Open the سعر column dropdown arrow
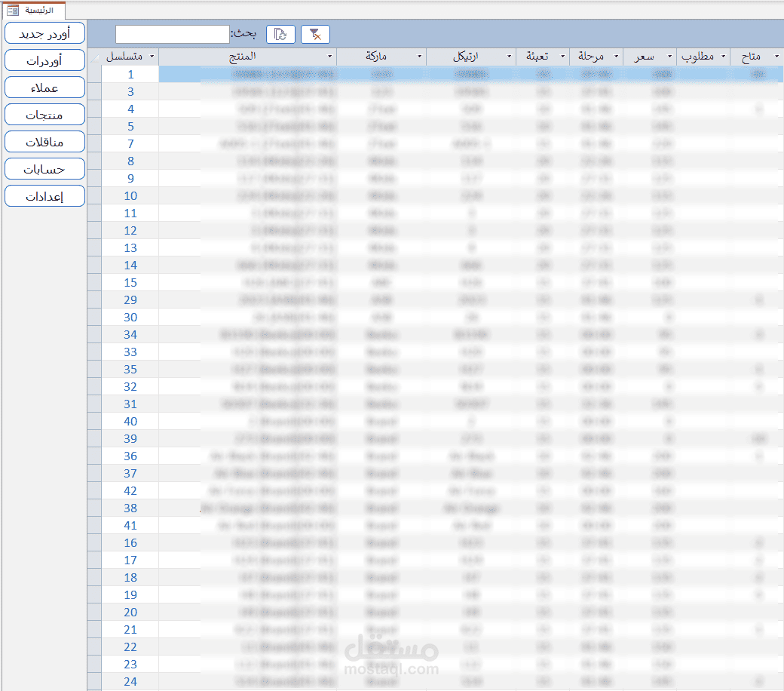The height and width of the screenshot is (691, 784). (x=669, y=57)
